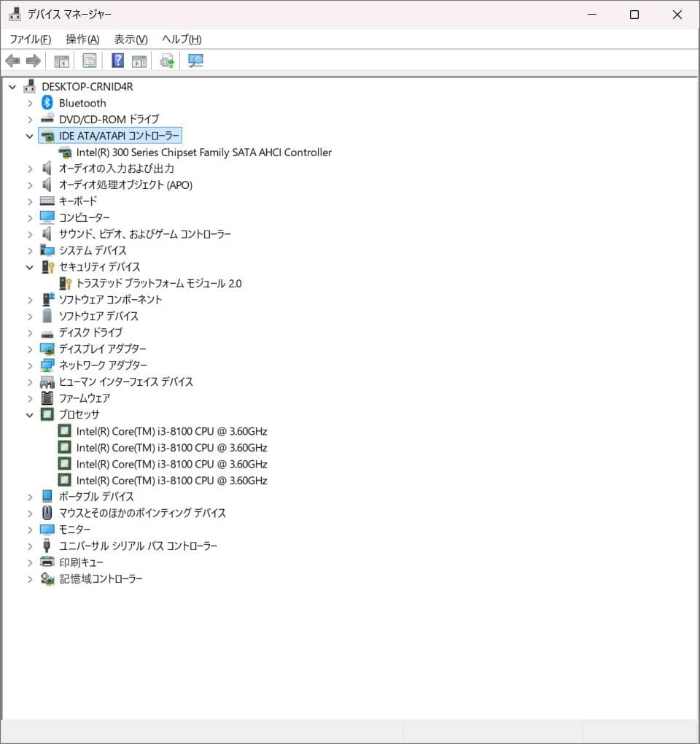This screenshot has height=744, width=700.
Task: Click the Forward navigation arrow
Action: coord(33,61)
